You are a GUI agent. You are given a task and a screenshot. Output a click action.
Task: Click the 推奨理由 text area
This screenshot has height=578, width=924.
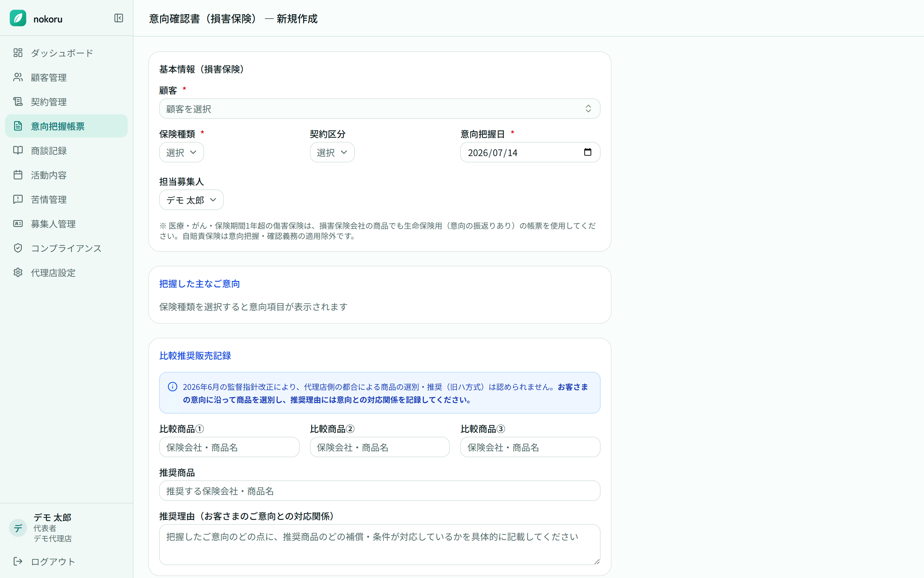point(380,544)
